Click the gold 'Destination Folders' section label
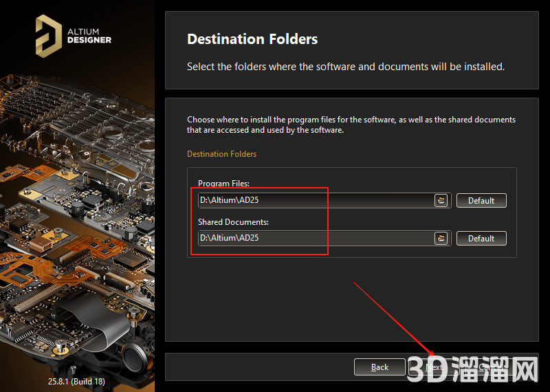 coord(221,154)
